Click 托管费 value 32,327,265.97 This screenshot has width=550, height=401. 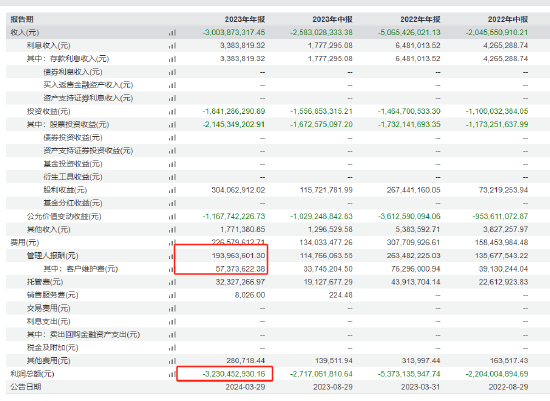coord(240,282)
